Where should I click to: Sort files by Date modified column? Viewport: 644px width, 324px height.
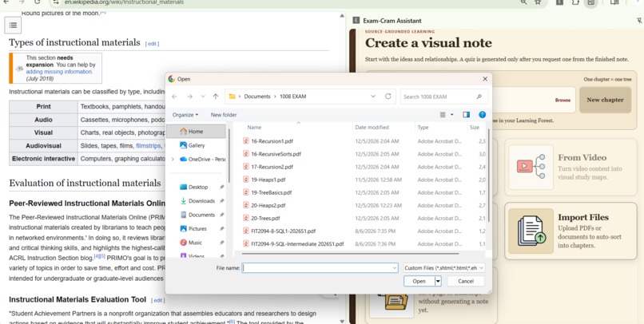[372, 128]
